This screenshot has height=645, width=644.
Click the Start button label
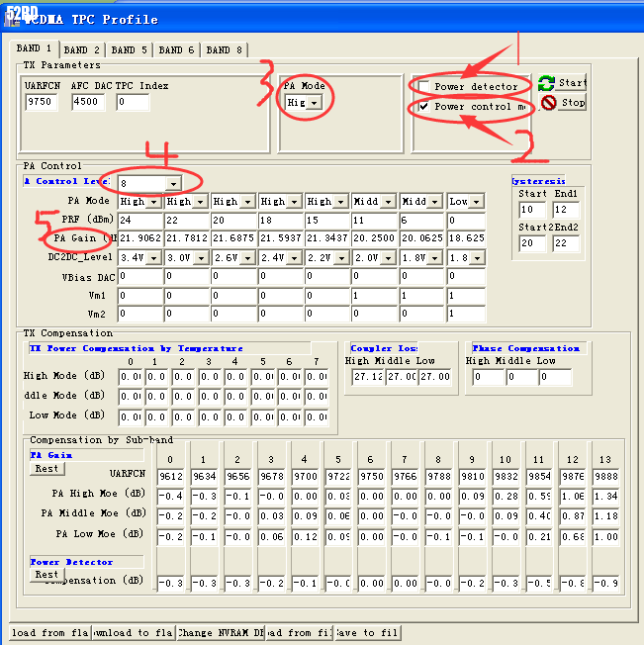tap(573, 83)
